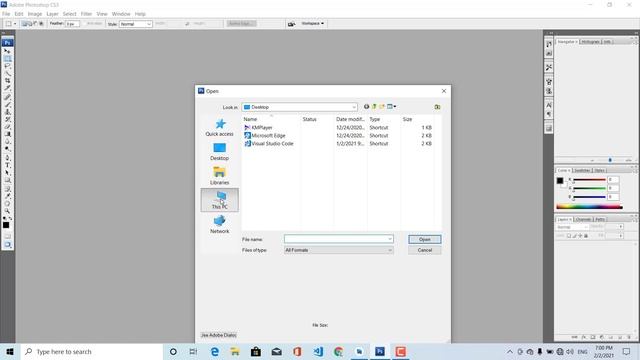
Task: Open the Workspace dropdown
Action: [313, 23]
